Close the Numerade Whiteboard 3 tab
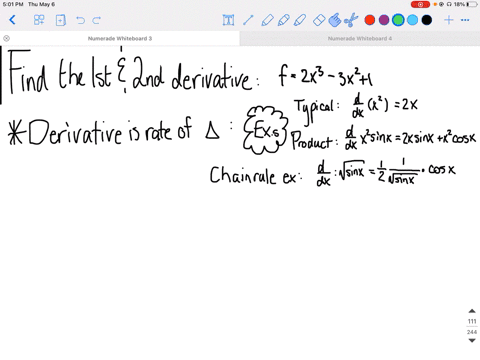Viewport: 480px width, 360px height. pos(6,38)
